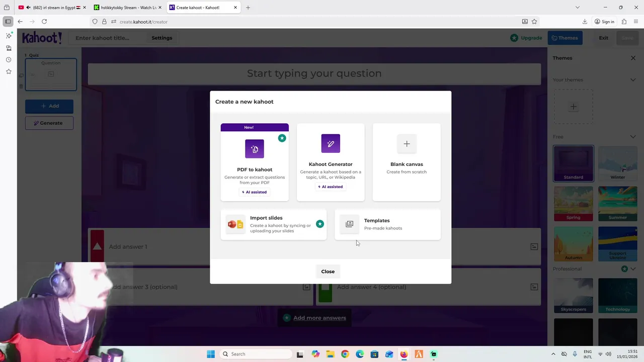Select the Question 1 slide thumbnail

coord(51,74)
